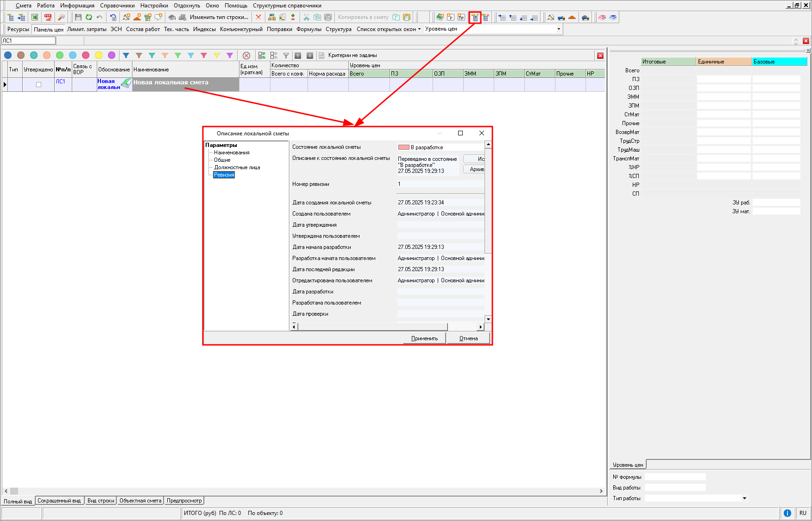Open the Тип работы combo box
812x521 pixels.
[744, 498]
